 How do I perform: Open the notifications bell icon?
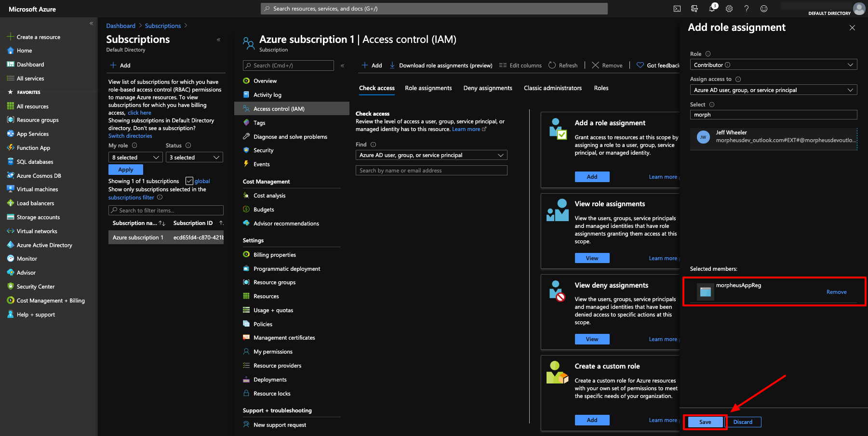click(x=712, y=9)
